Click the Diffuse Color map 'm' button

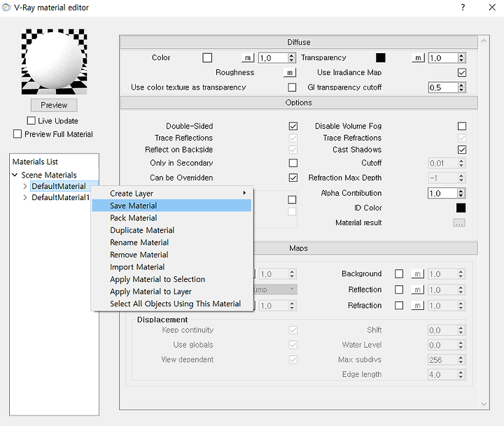coord(248,58)
